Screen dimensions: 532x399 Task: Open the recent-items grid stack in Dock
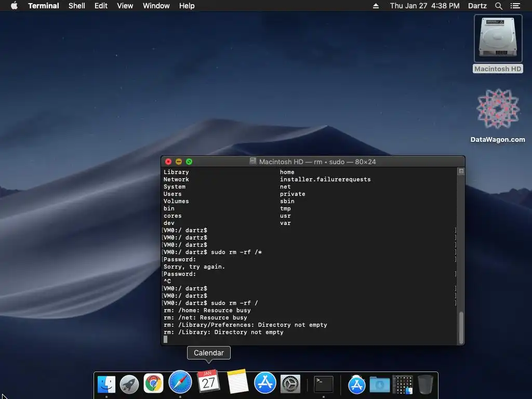click(x=403, y=385)
